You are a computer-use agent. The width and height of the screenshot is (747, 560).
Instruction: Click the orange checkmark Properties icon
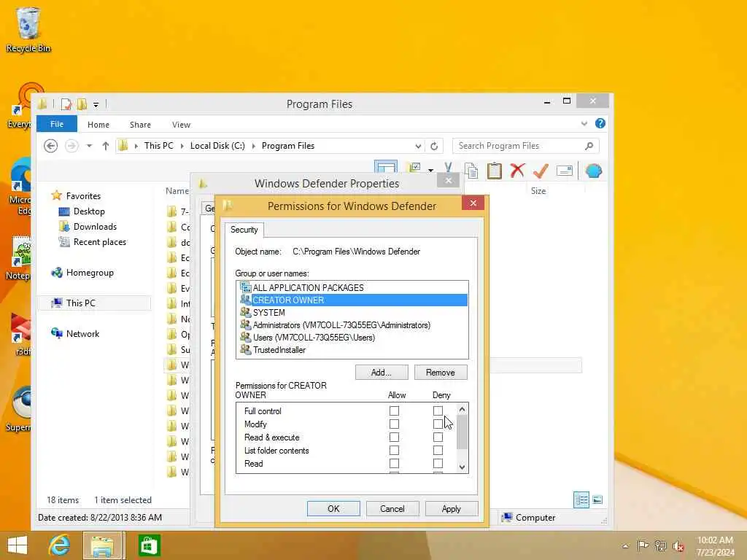pyautogui.click(x=541, y=171)
